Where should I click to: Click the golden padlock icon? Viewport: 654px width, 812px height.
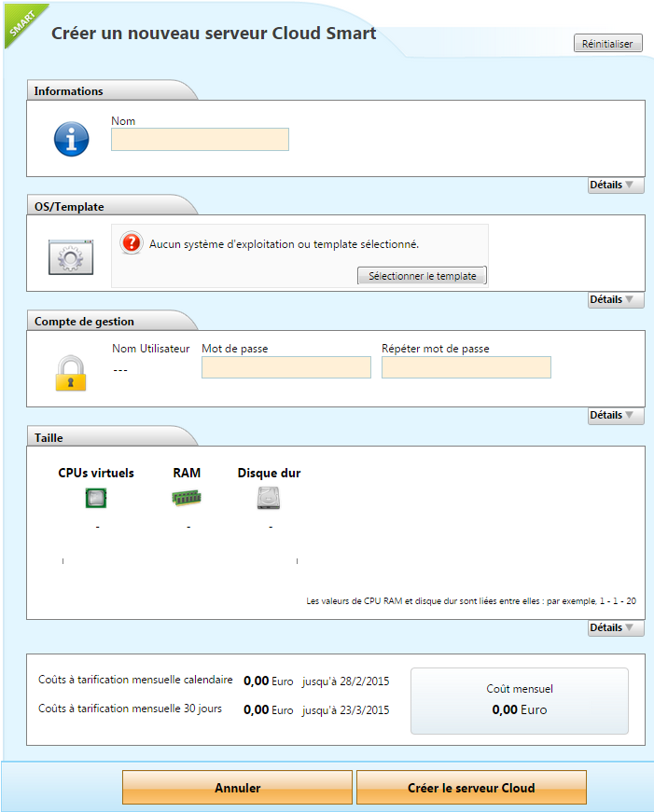(71, 372)
